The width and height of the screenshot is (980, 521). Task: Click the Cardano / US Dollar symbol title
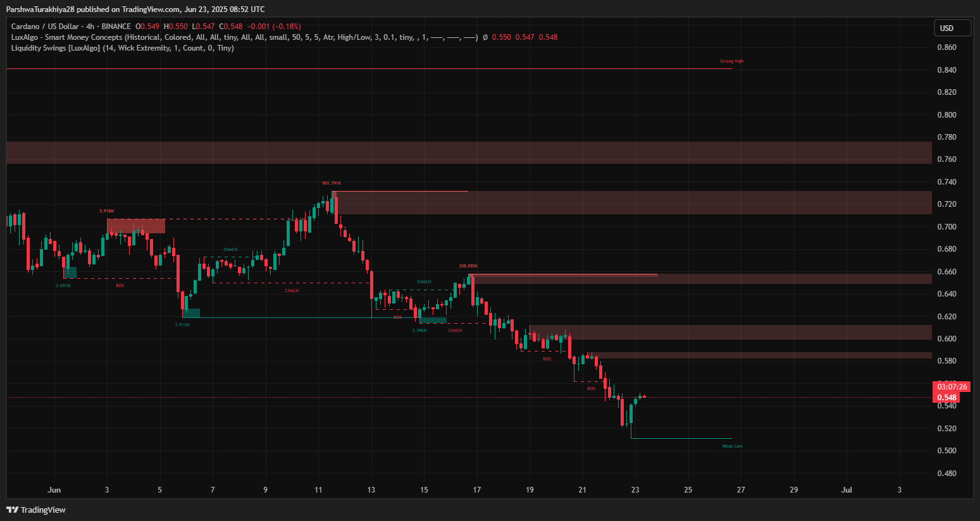[x=45, y=27]
